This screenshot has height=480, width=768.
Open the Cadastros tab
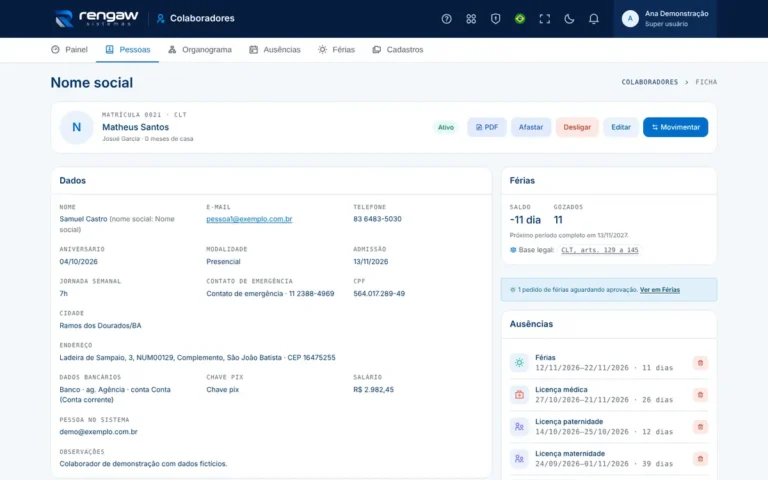(x=398, y=49)
